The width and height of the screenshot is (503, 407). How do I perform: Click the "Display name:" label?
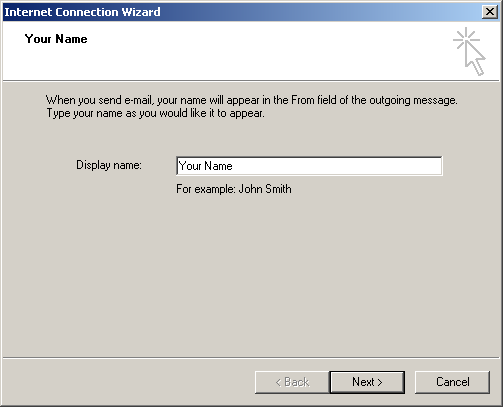109,165
